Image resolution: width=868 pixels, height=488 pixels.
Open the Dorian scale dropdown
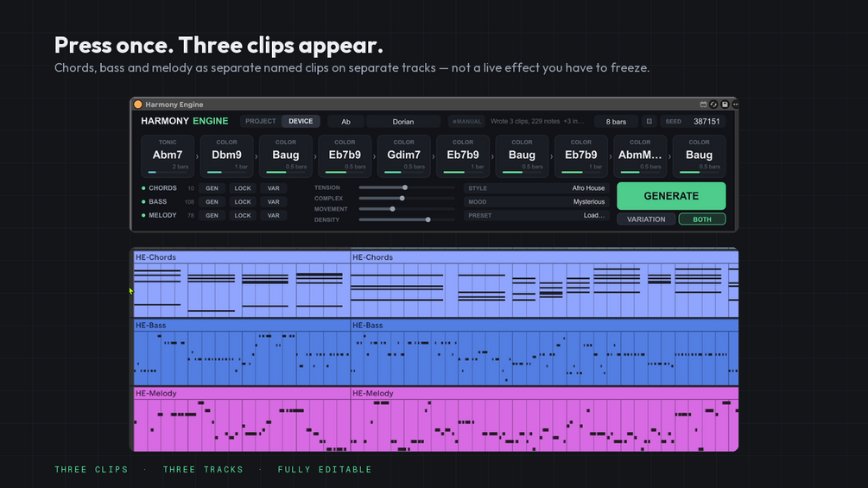coord(403,121)
